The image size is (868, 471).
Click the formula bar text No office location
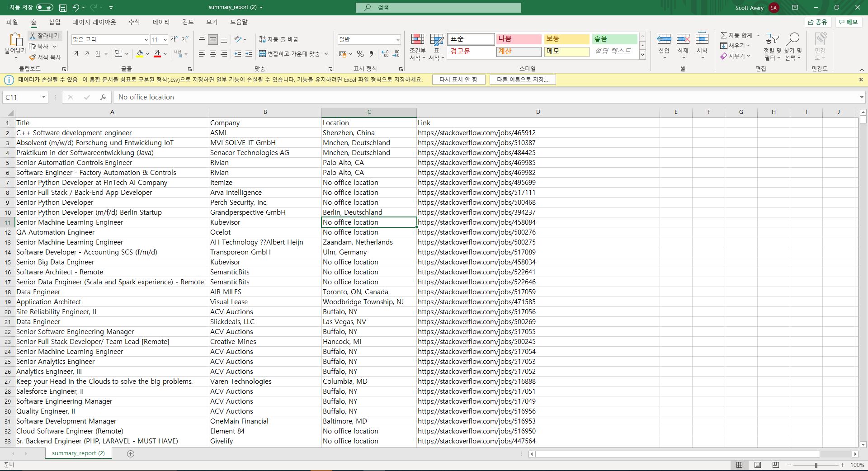coord(146,97)
